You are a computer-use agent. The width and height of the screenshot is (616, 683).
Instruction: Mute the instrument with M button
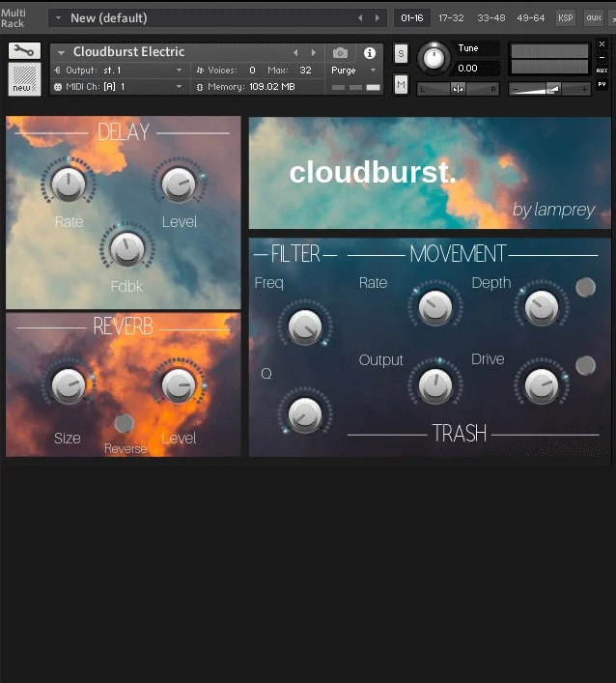point(401,84)
